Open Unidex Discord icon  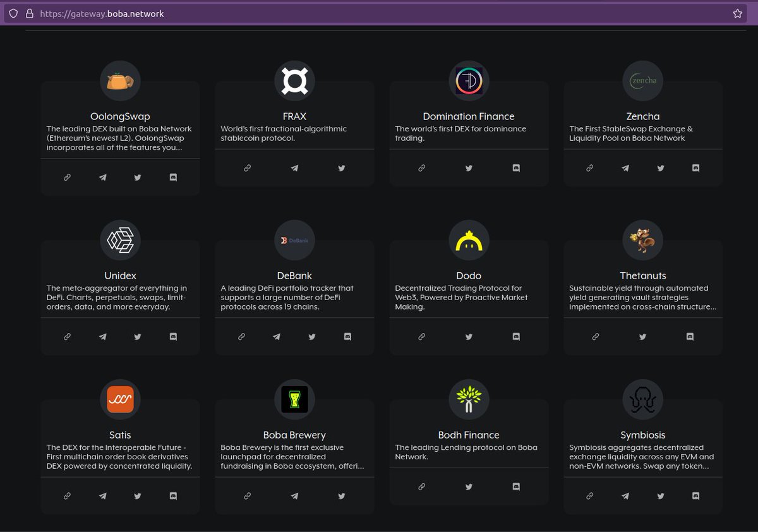[173, 337]
